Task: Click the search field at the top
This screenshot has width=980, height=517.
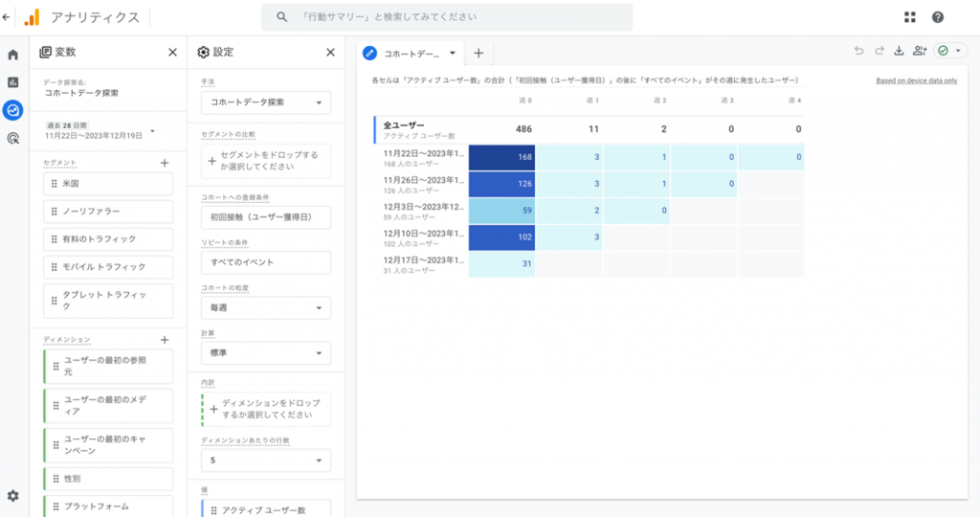Action: click(x=446, y=17)
